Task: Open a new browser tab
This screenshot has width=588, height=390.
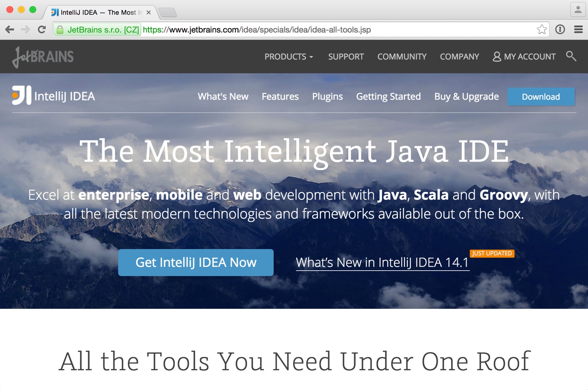Action: [168, 13]
